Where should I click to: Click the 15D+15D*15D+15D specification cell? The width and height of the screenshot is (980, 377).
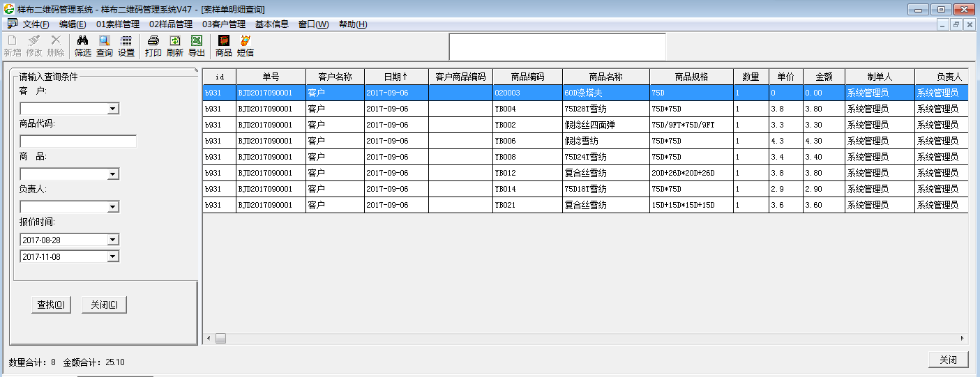[x=691, y=205]
